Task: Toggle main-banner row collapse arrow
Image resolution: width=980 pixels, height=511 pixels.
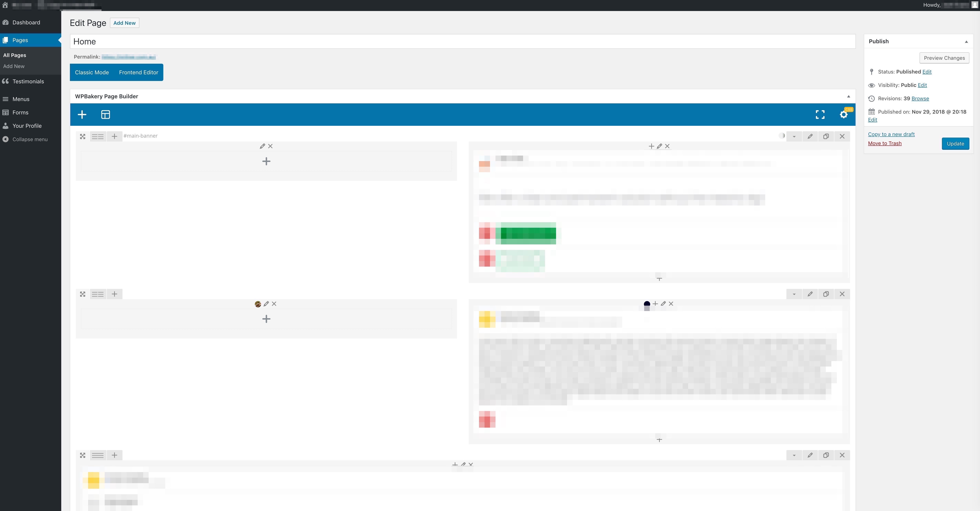Action: point(794,136)
